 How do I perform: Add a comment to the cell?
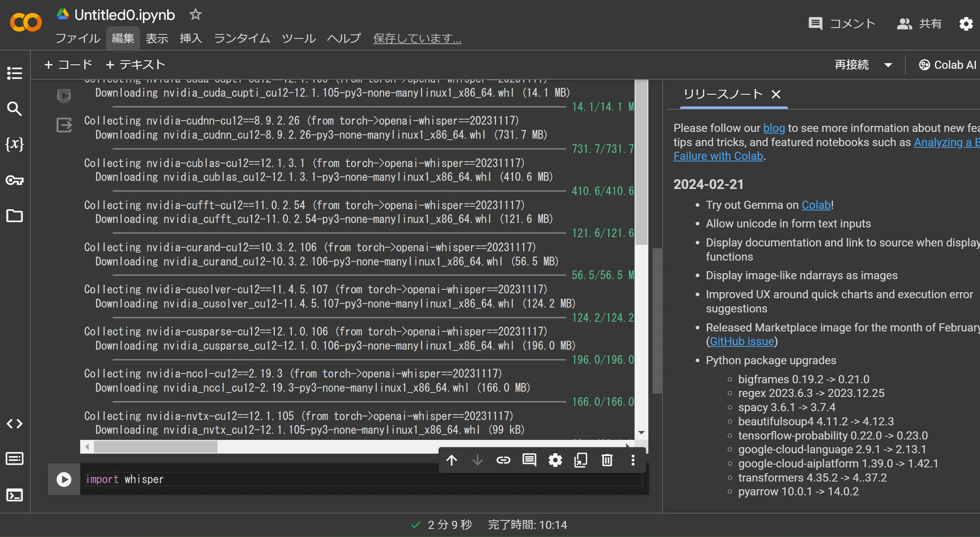[x=529, y=460]
